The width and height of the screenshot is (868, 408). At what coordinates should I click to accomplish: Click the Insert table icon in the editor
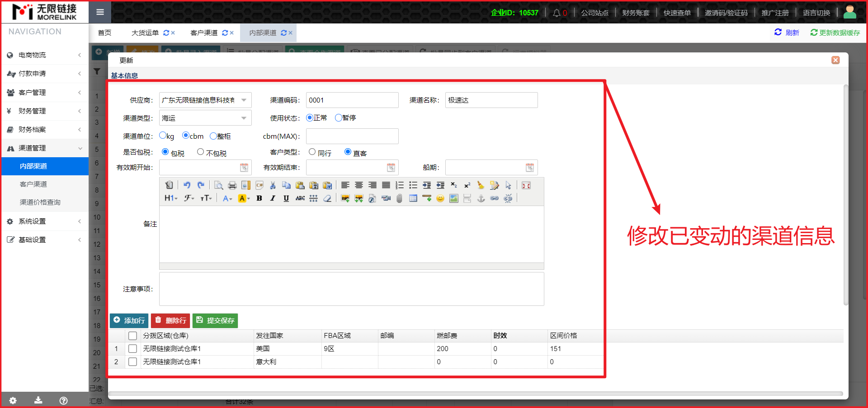pyautogui.click(x=413, y=198)
